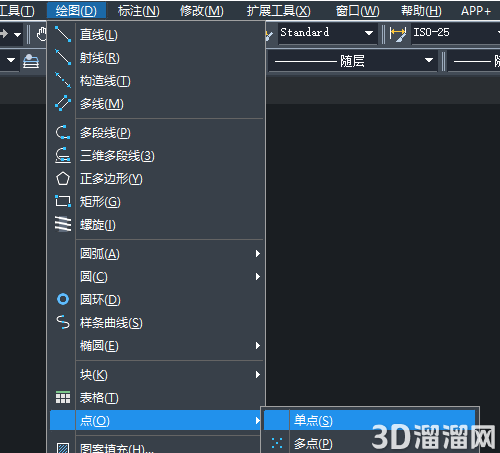Open the 绘图(D) menu
The image size is (500, 453).
[x=76, y=11]
